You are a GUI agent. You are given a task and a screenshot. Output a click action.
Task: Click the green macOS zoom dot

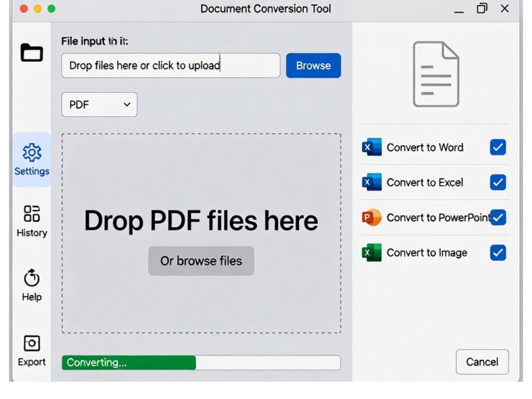[x=51, y=9]
